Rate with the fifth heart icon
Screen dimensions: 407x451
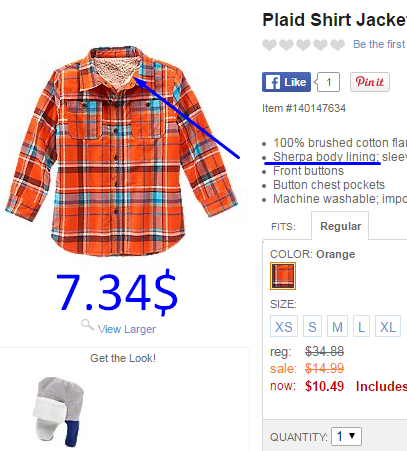click(337, 45)
